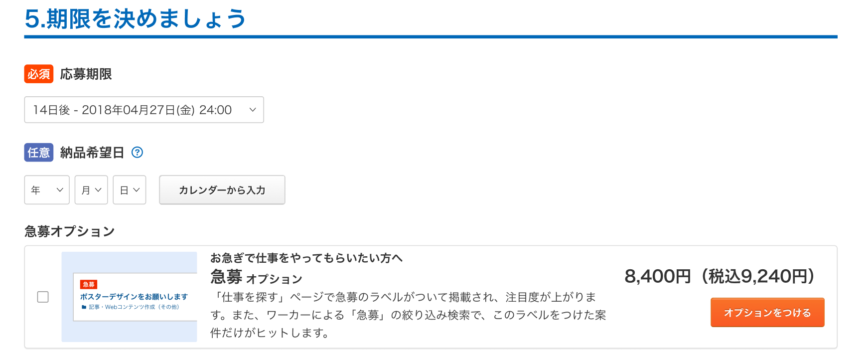Viewport: 868px width, 359px height.
Task: Tick the 急募オプション checkbox
Action: click(x=43, y=297)
